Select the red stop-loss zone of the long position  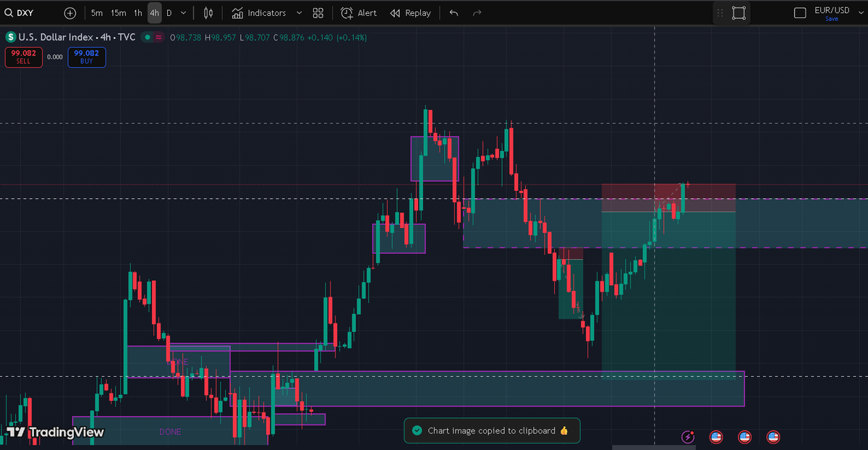point(668,198)
